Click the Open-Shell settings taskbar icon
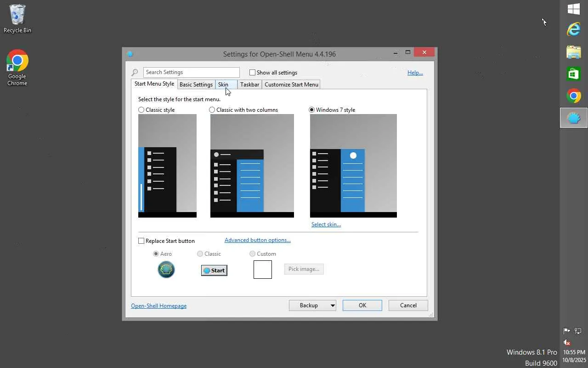 [574, 118]
